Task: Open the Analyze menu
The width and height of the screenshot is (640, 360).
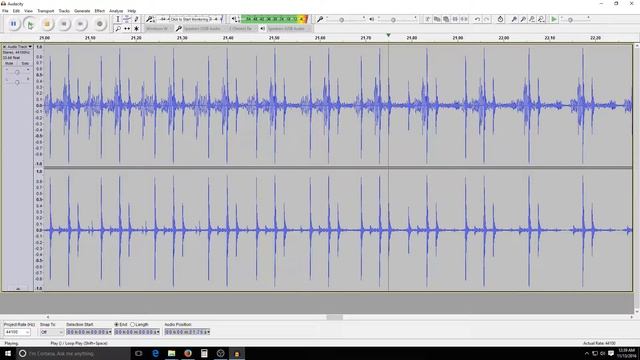Action: (116, 11)
